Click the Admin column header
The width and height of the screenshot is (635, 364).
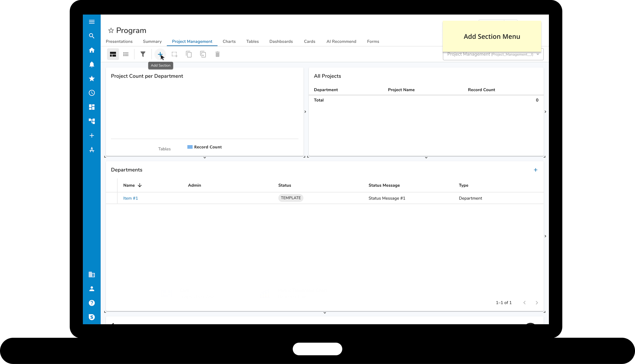click(195, 186)
